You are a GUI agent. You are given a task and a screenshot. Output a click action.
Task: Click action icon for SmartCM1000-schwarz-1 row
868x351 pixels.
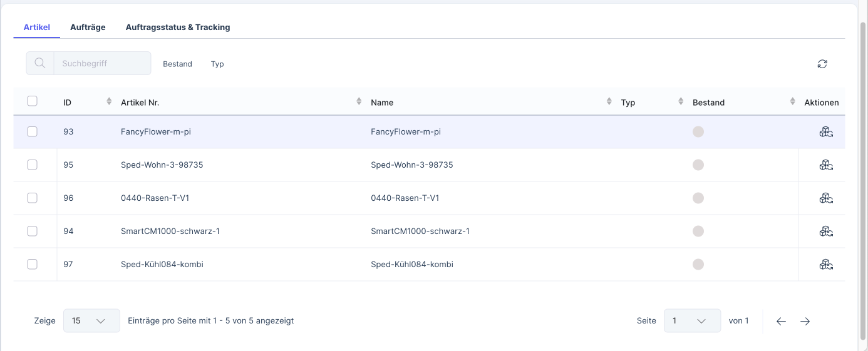point(825,231)
